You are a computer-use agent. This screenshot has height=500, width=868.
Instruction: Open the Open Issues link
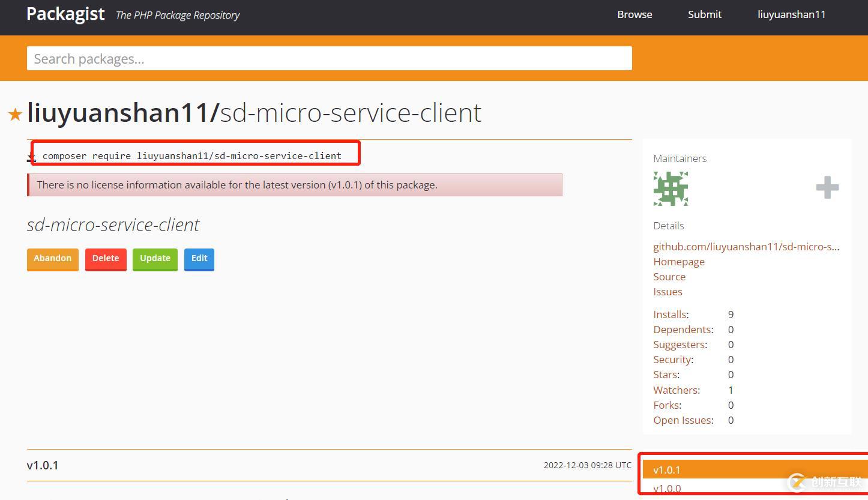pos(683,420)
